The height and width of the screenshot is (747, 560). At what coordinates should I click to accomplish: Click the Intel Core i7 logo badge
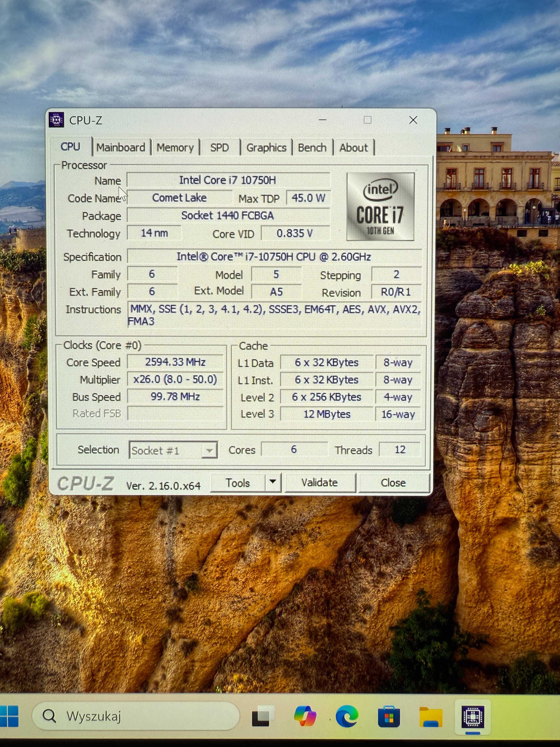380,207
